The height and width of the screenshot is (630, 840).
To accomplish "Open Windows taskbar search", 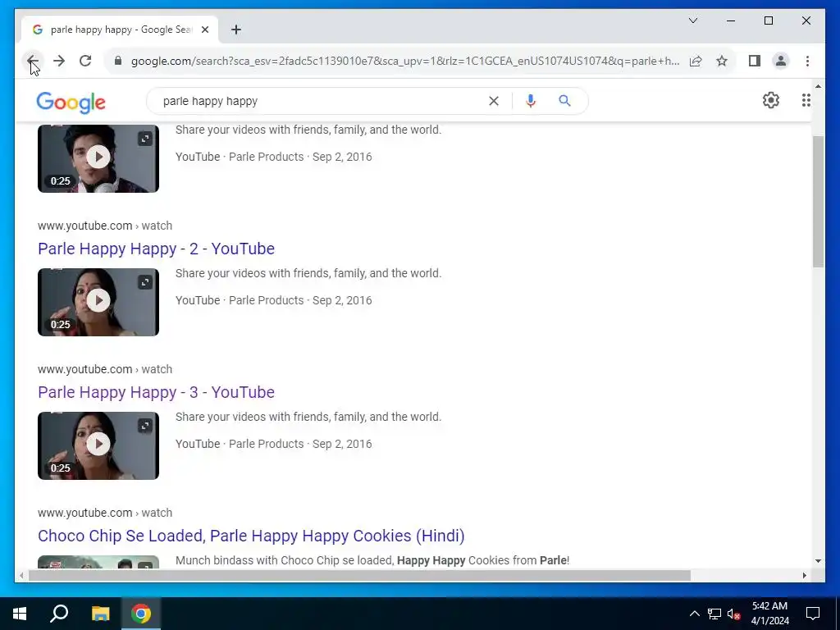I will point(59,614).
